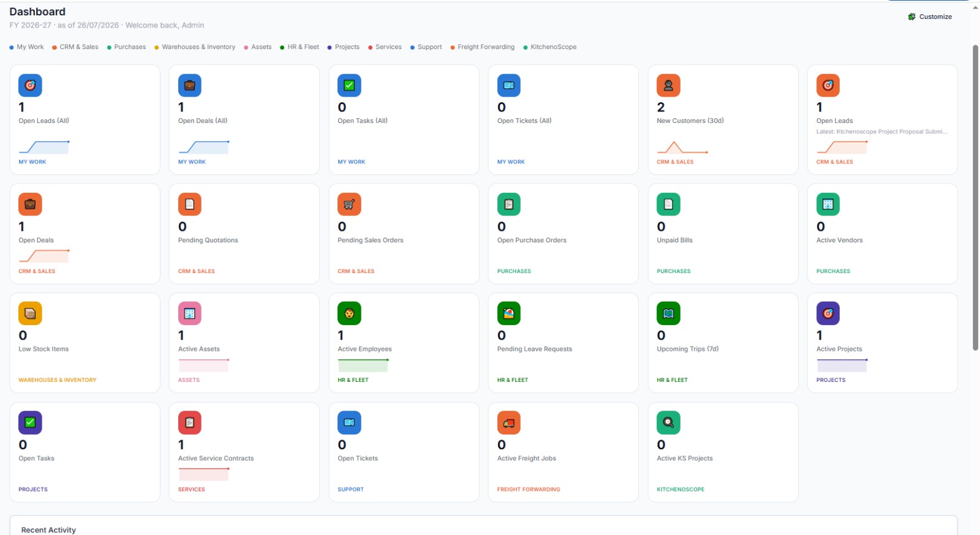
Task: Click the Open Purchase Orders clipboard icon
Action: [509, 204]
